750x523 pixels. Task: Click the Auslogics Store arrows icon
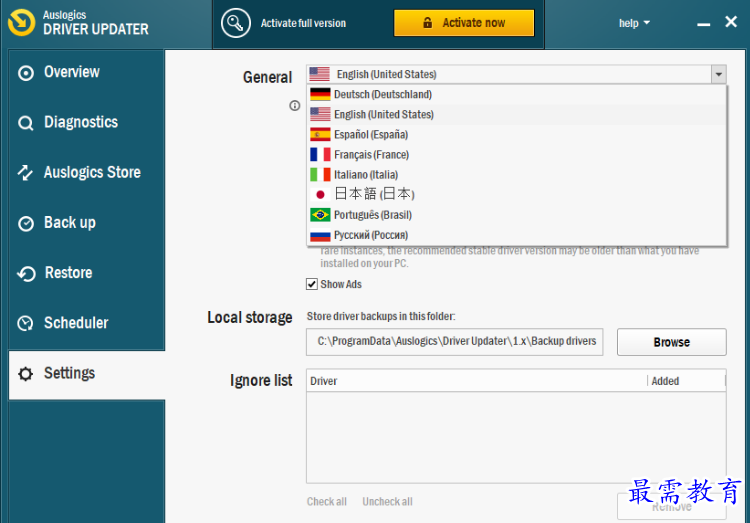[25, 173]
